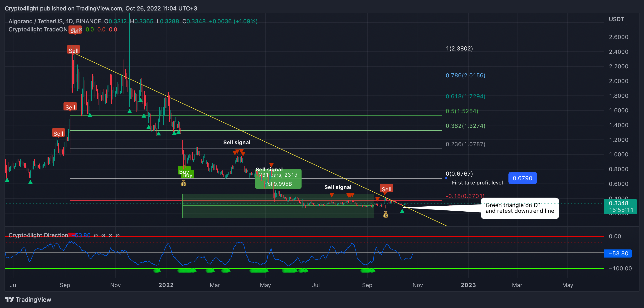Click the Fibonacci label 0.236(1.0787)

(465, 144)
